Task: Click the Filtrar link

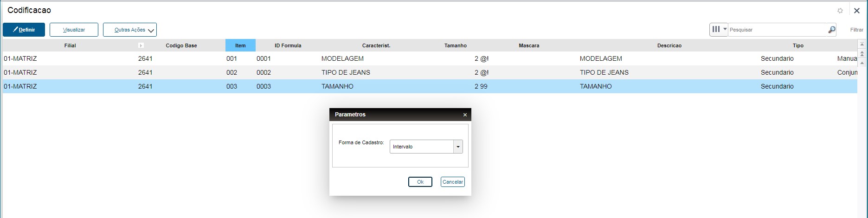Action: click(x=857, y=30)
